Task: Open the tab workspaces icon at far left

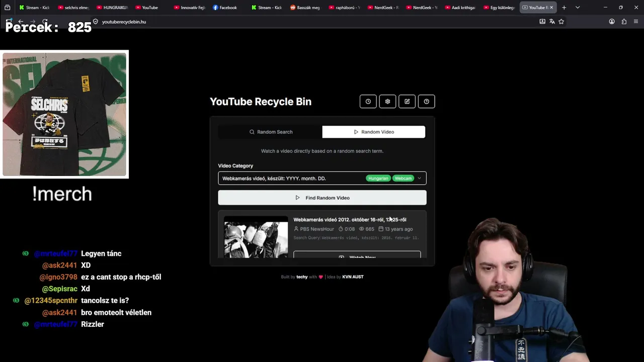Action: point(7,8)
